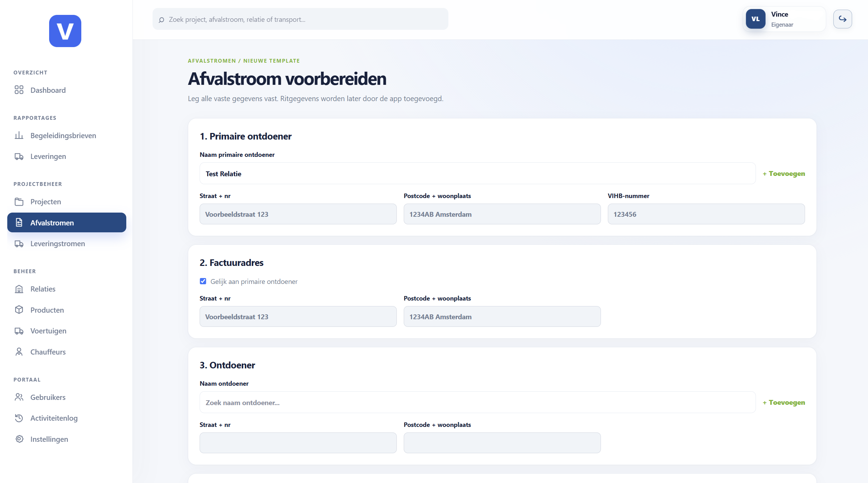The width and height of the screenshot is (868, 483).
Task: Click the Activiteitenlog history icon
Action: [x=19, y=418]
